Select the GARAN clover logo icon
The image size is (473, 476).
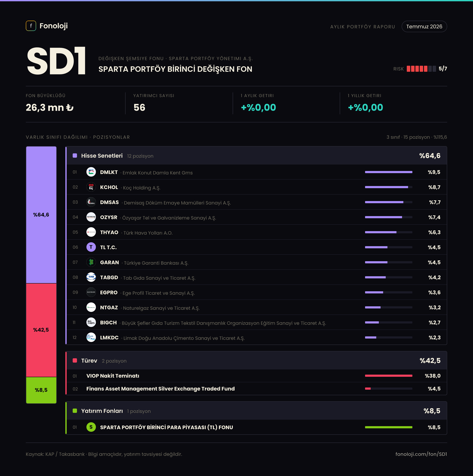(91, 262)
